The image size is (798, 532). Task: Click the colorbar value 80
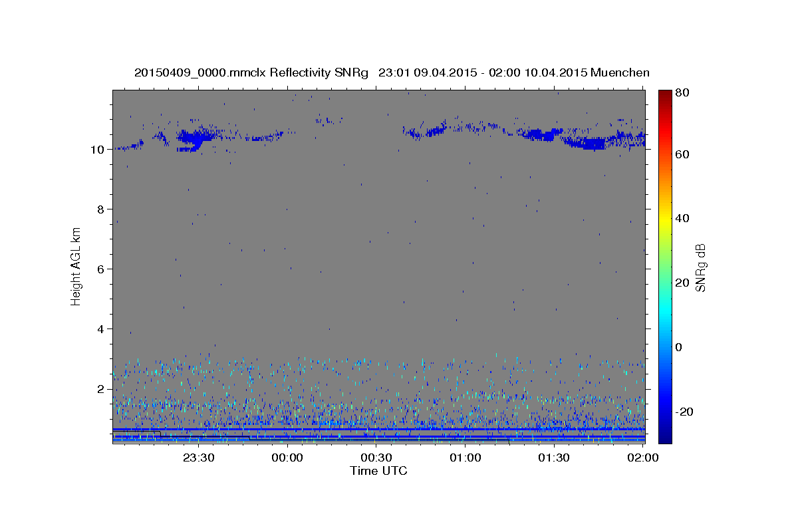point(682,92)
